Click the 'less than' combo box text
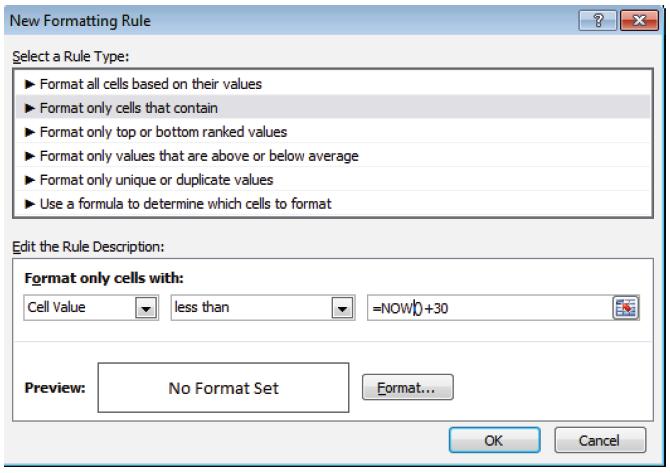 [x=202, y=307]
